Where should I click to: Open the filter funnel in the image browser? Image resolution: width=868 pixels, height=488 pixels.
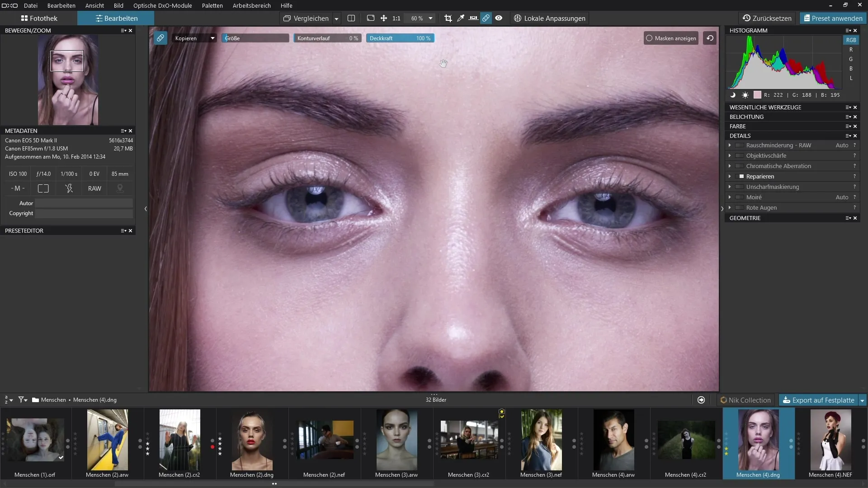[23, 400]
